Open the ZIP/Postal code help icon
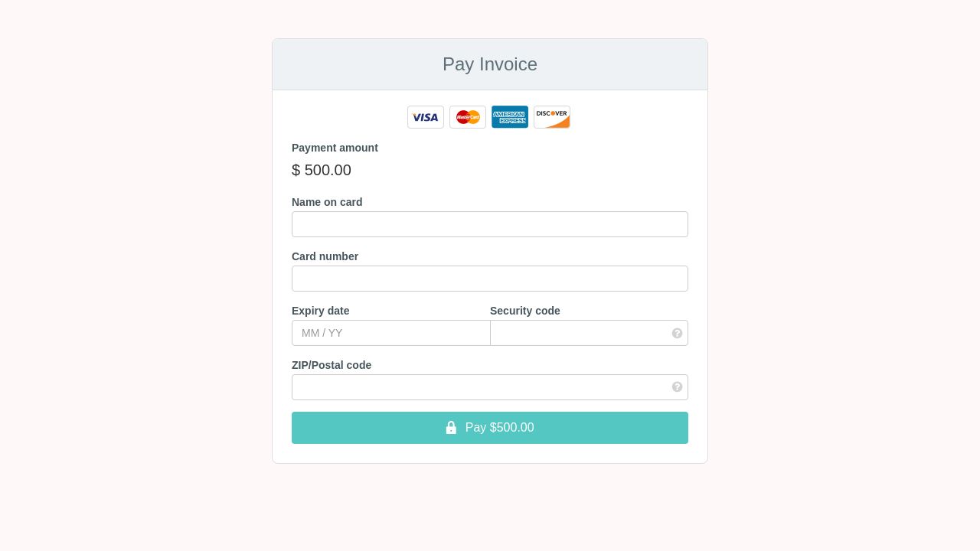This screenshot has height=551, width=980. tap(677, 387)
